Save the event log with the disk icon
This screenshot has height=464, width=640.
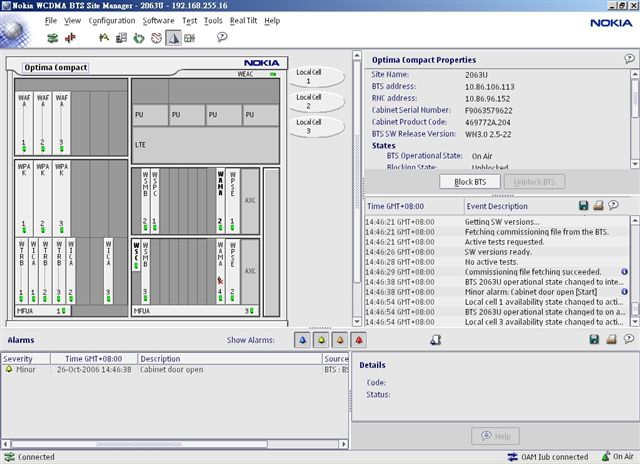tap(584, 206)
